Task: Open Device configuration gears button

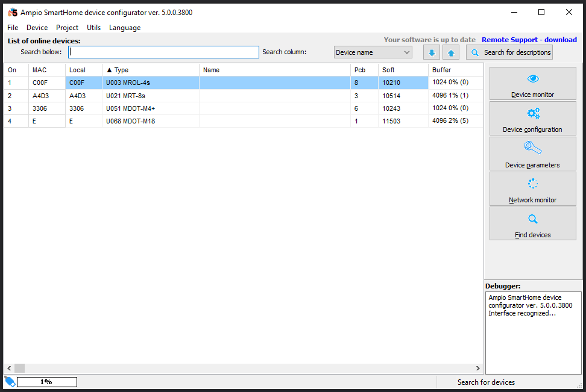Action: coord(532,119)
